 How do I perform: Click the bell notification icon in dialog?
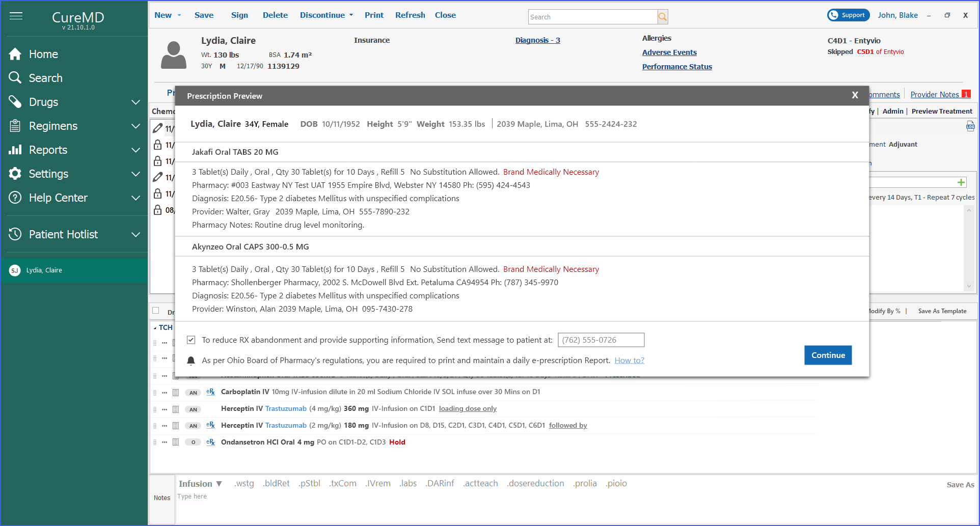(191, 361)
